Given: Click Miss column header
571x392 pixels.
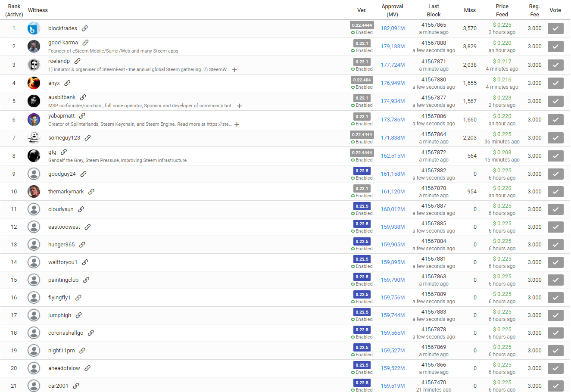Looking at the screenshot, I should click(470, 10).
